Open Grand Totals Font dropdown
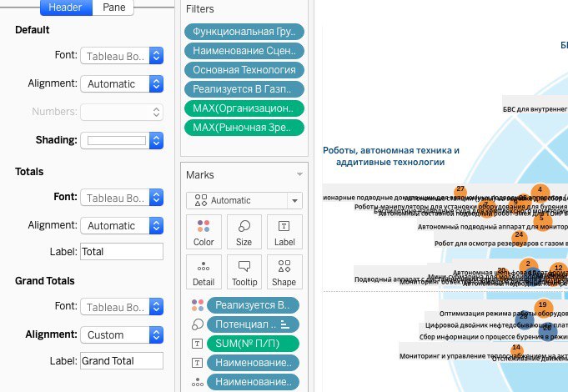The width and height of the screenshot is (568, 392). click(122, 307)
